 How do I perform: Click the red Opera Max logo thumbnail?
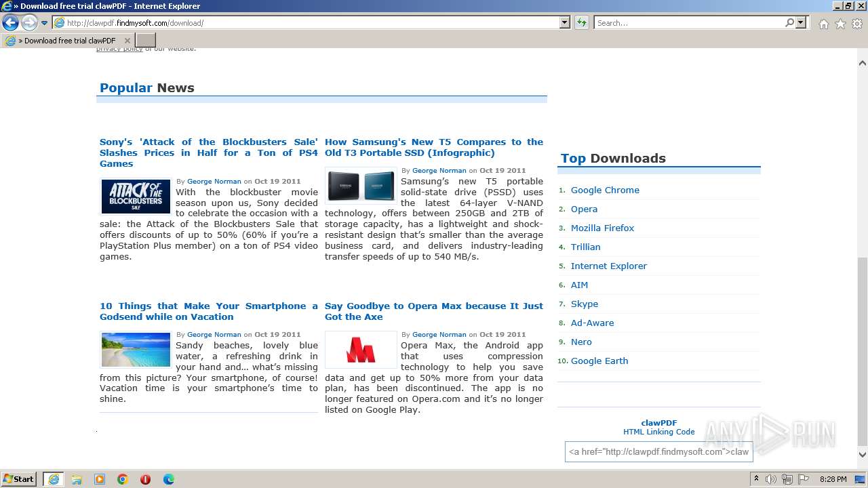[x=361, y=350]
